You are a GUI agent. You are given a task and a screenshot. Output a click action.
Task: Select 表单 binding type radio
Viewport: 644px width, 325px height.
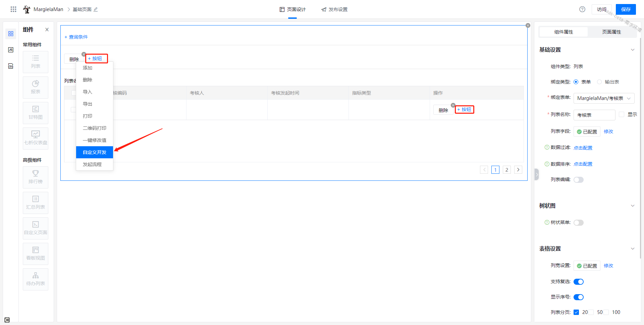click(x=576, y=82)
